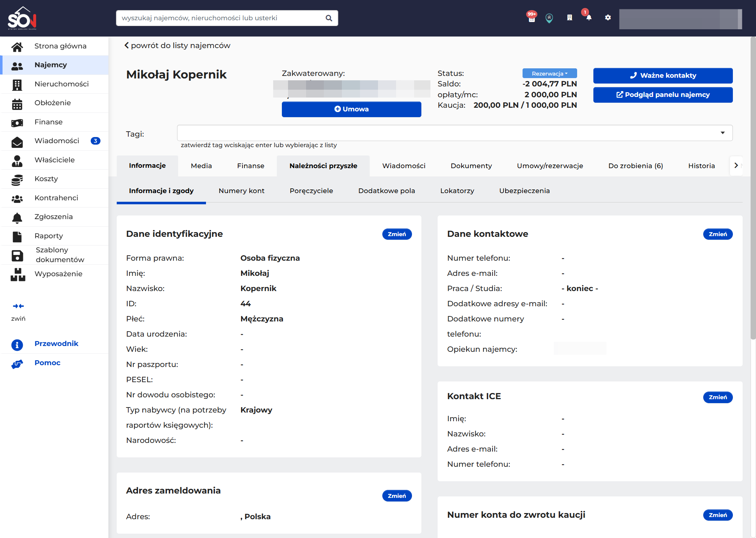Click the Obłożenie calendar icon
The image size is (756, 538).
[17, 103]
